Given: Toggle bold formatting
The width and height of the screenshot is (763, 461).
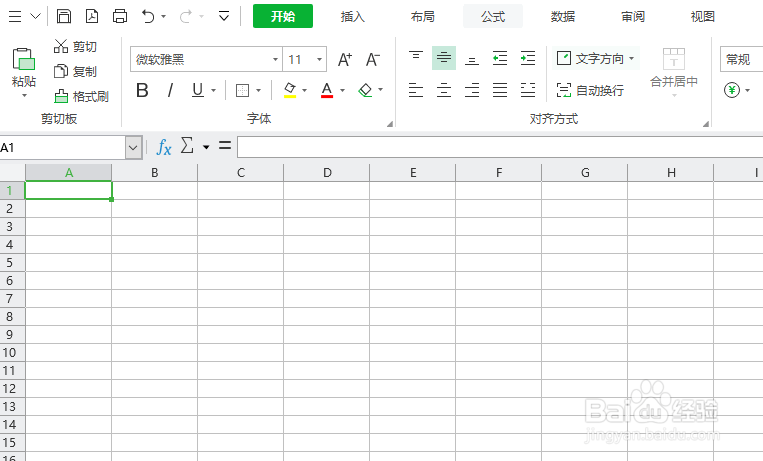Looking at the screenshot, I should (x=142, y=90).
